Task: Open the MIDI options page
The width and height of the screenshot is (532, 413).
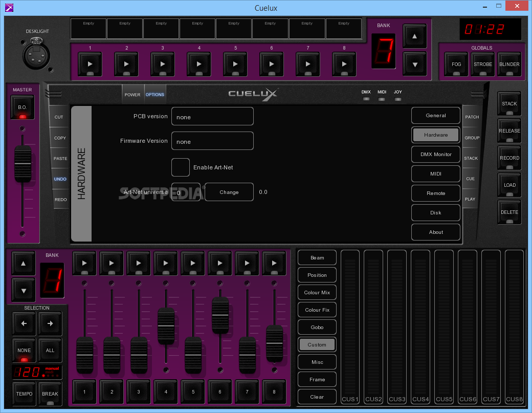Action: (436, 174)
